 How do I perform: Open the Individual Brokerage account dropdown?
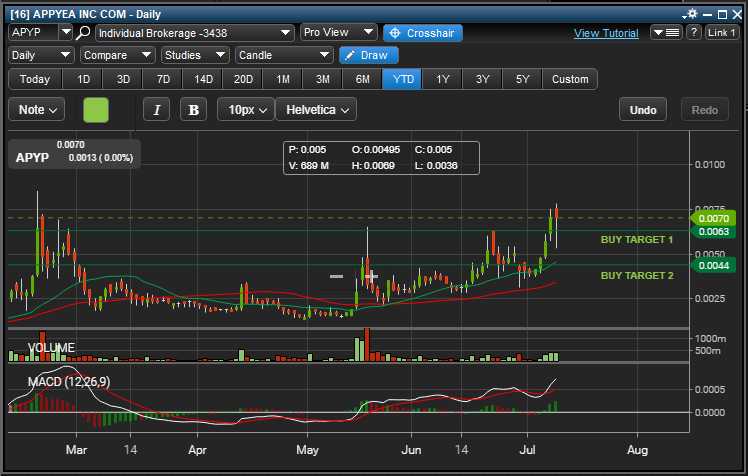coord(195,33)
